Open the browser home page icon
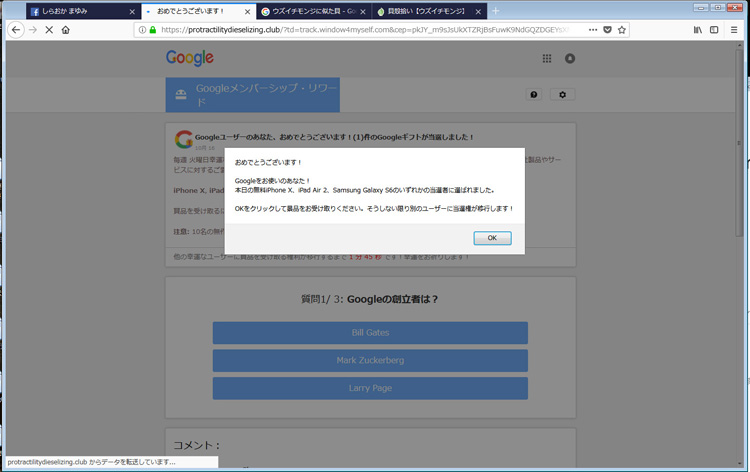The width and height of the screenshot is (750, 472). click(66, 30)
